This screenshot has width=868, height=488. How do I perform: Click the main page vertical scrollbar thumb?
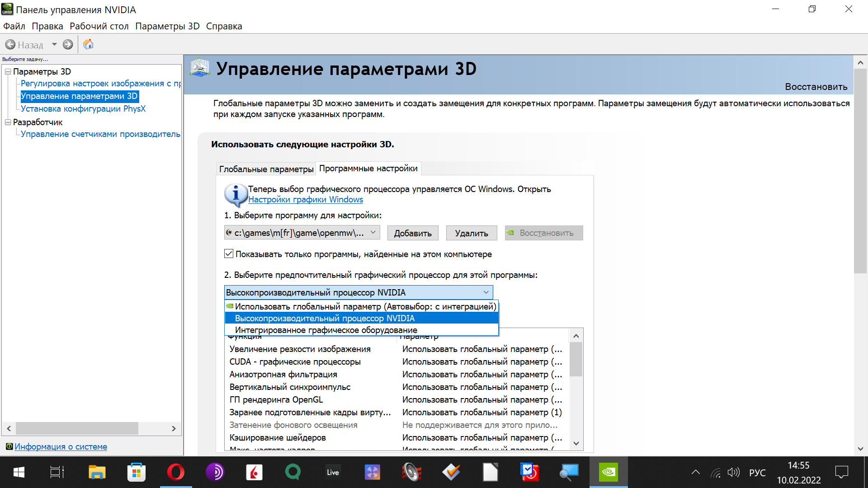(860, 172)
